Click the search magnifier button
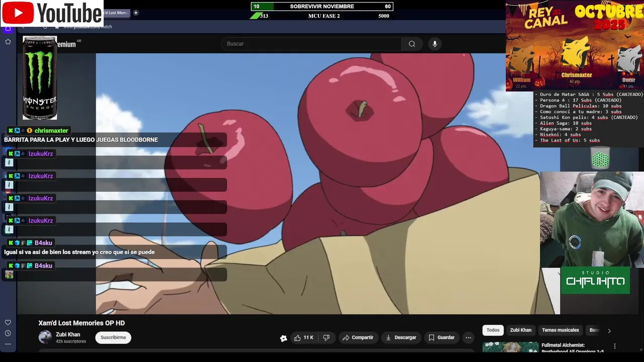The height and width of the screenshot is (362, 644). click(x=412, y=44)
